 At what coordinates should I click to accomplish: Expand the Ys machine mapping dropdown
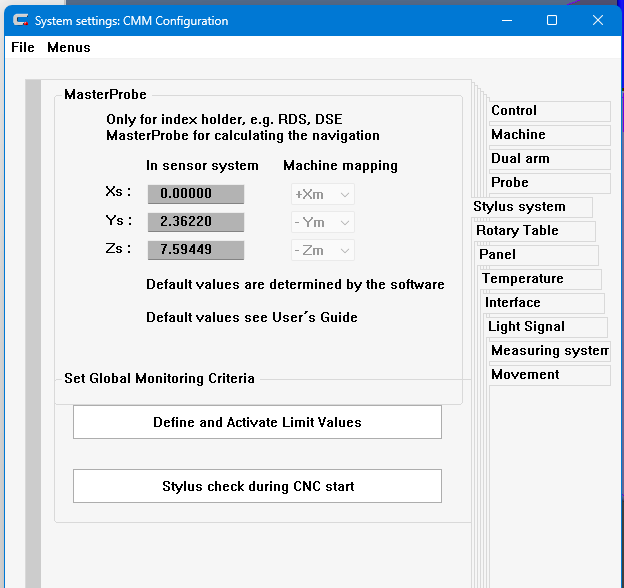[x=322, y=222]
